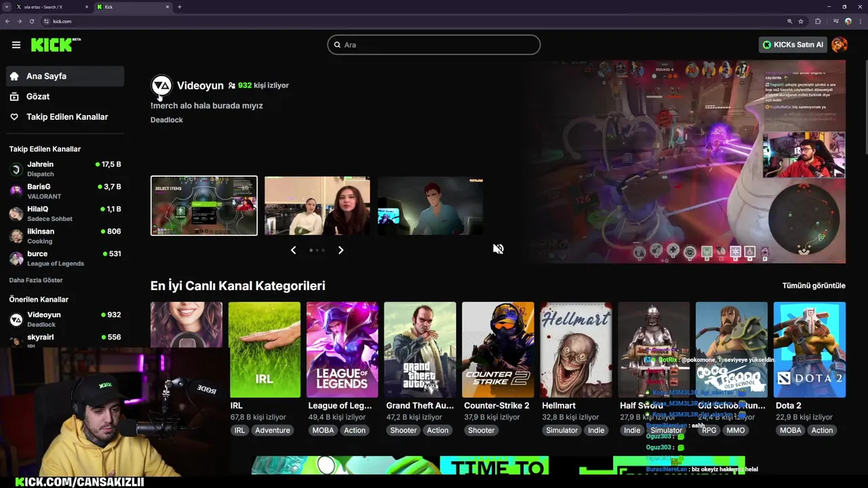This screenshot has height=488, width=868.
Task: Click the Jahrein avatar icon
Action: 16,169
